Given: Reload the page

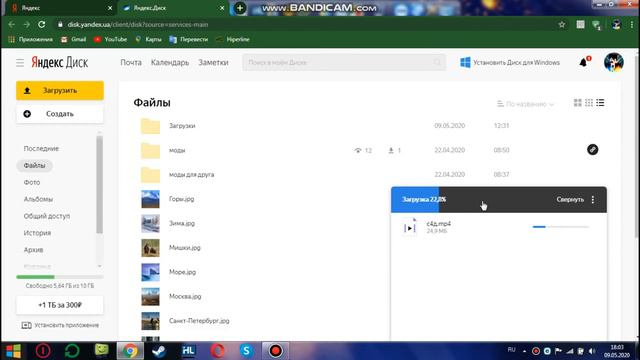Looking at the screenshot, I should [x=42, y=25].
